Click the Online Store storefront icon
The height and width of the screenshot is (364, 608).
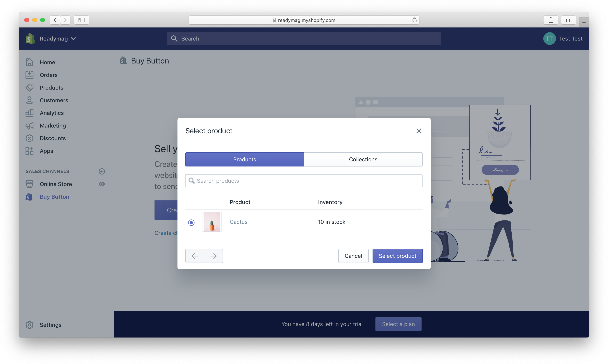pos(29,184)
